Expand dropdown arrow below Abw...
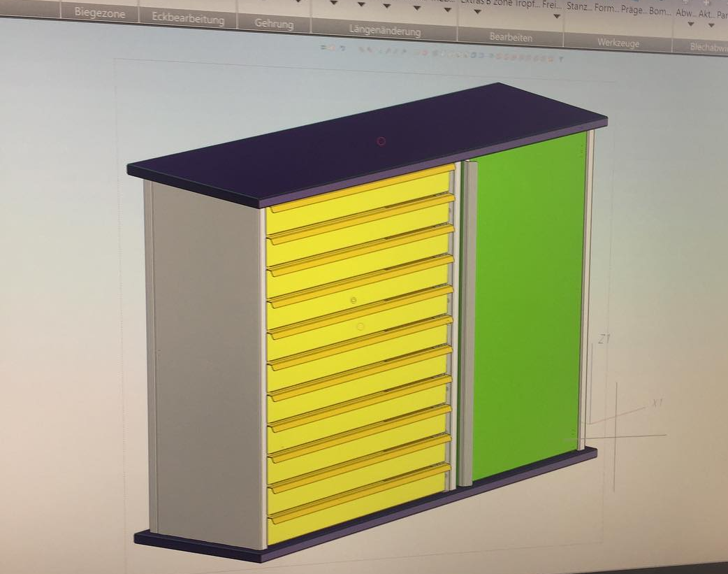 click(x=691, y=24)
